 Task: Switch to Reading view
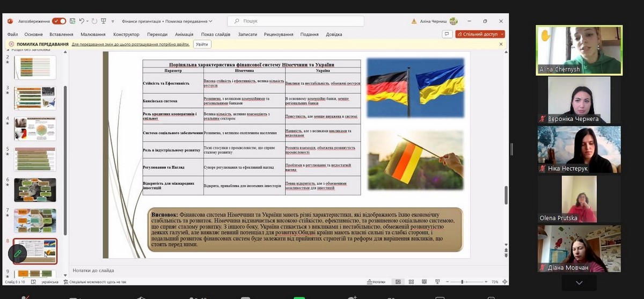click(x=423, y=282)
